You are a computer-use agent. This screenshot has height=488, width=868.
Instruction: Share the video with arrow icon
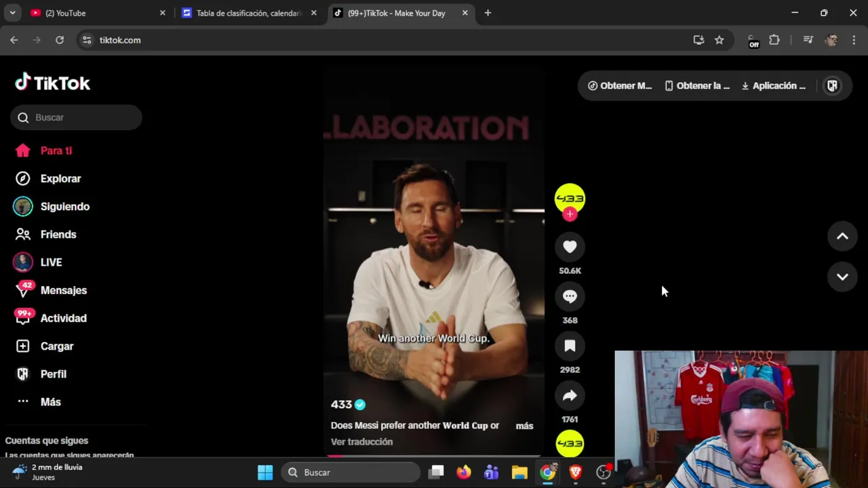[570, 396]
